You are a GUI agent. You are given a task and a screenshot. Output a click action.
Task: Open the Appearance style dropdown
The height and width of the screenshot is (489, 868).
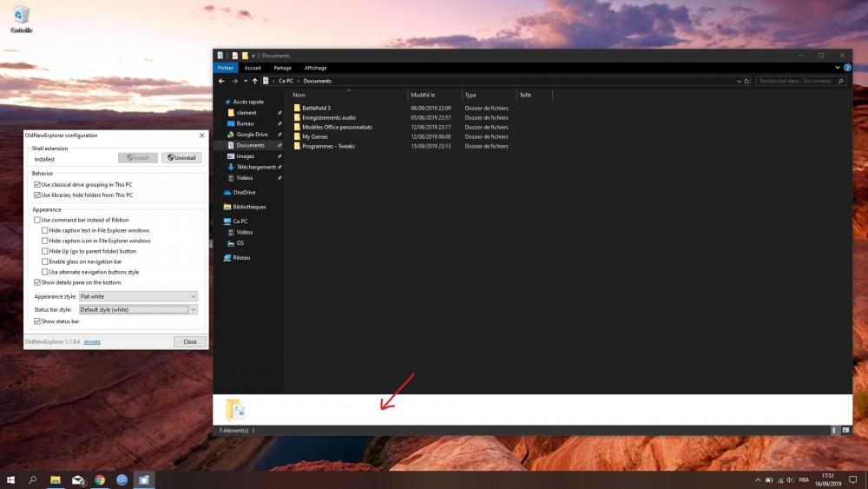click(x=139, y=296)
